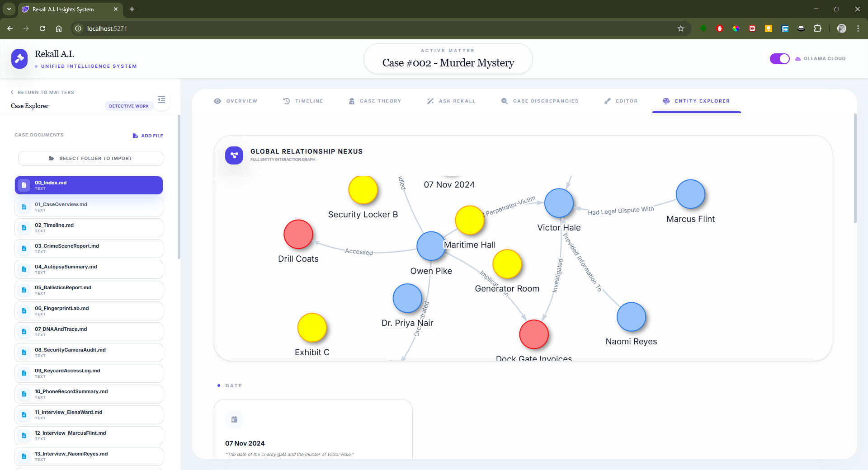Click the magnifier icon on Case Discrepancies
Image resolution: width=868 pixels, height=470 pixels.
point(504,101)
